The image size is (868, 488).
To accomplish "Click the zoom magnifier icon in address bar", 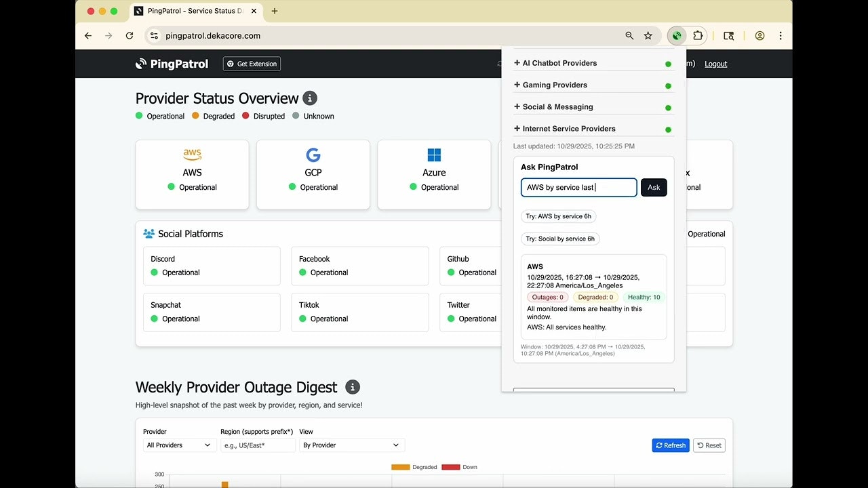I will coord(629,36).
